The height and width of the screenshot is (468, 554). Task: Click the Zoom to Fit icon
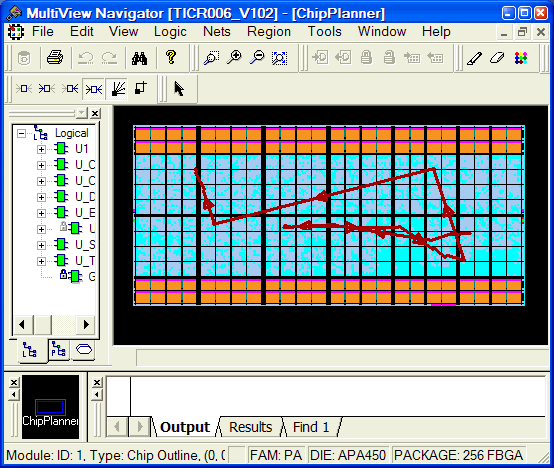[x=279, y=58]
